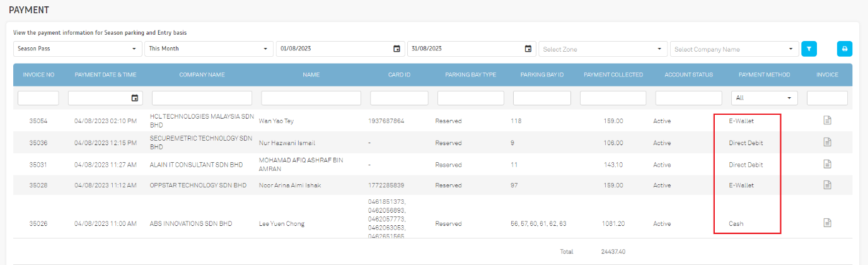Image resolution: width=868 pixels, height=265 pixels.
Task: Click card ID 1937687864
Action: [x=386, y=121]
